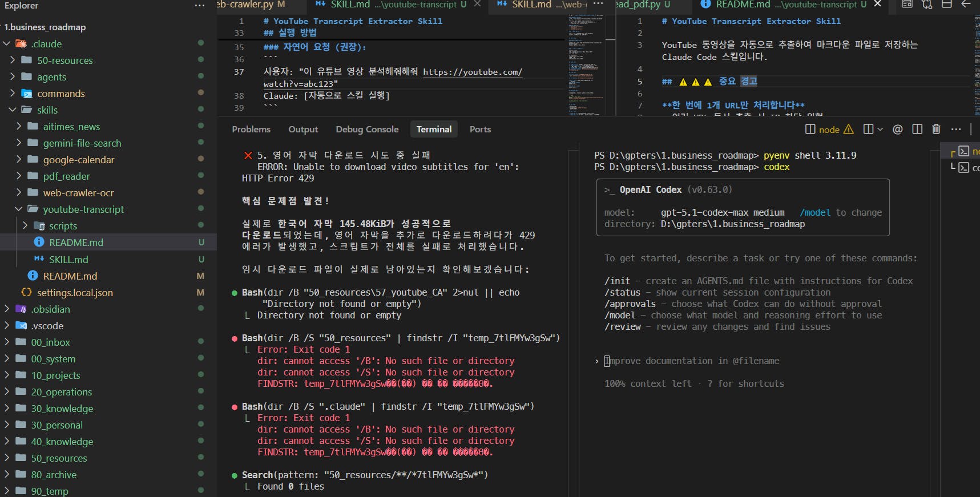Viewport: 980px width, 497px height.
Task: Select the google-calendar folder
Action: pyautogui.click(x=108, y=160)
